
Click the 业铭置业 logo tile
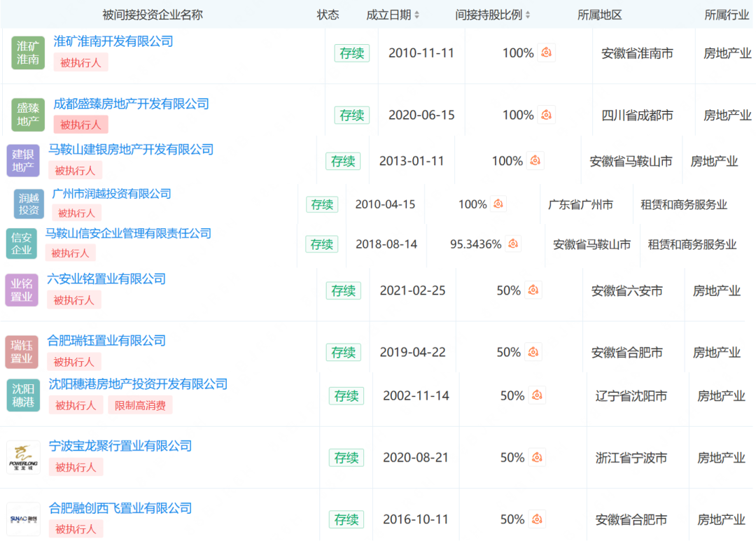tap(22, 290)
